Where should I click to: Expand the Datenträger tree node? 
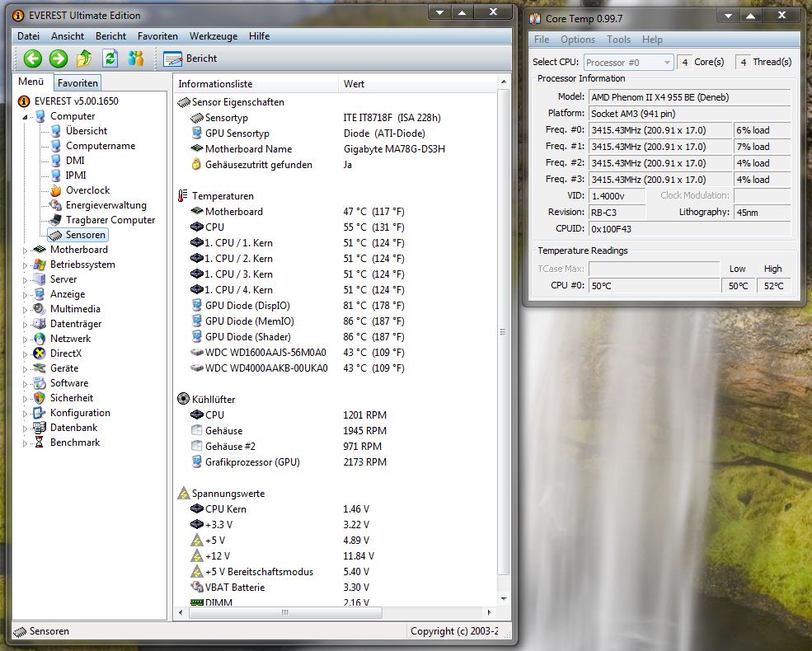tap(25, 325)
